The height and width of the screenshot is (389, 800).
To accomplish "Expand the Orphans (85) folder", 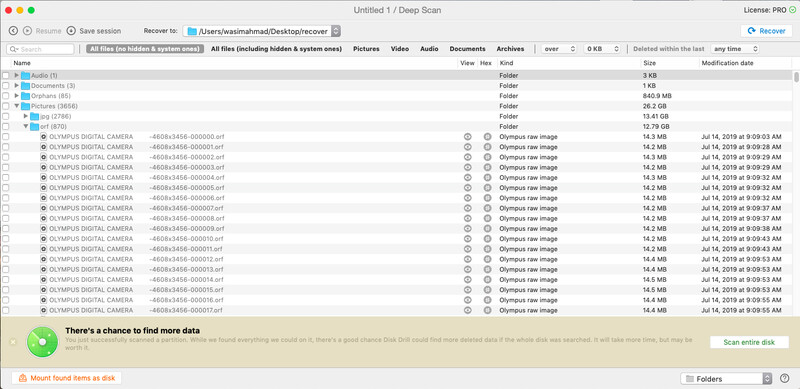I will coord(17,95).
